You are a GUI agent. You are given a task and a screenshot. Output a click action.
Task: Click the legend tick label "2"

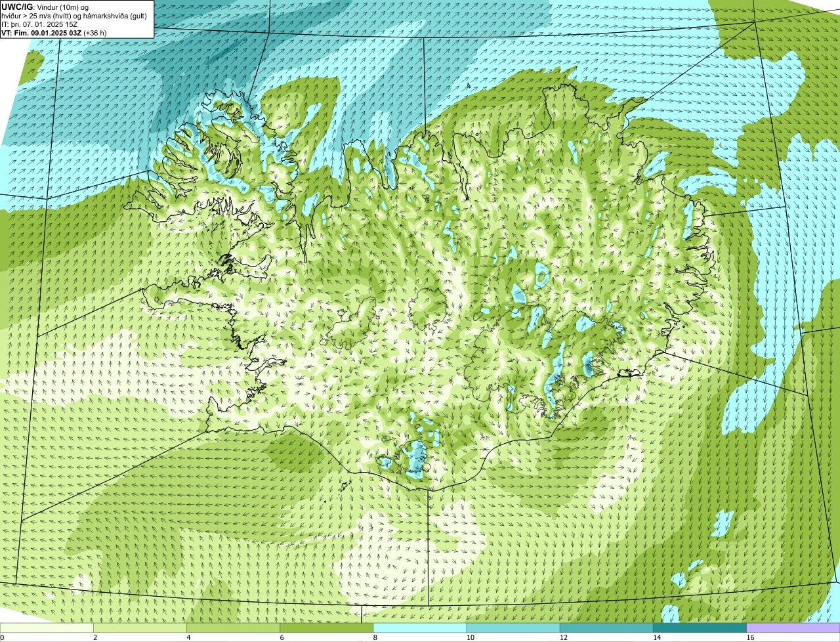click(x=95, y=637)
